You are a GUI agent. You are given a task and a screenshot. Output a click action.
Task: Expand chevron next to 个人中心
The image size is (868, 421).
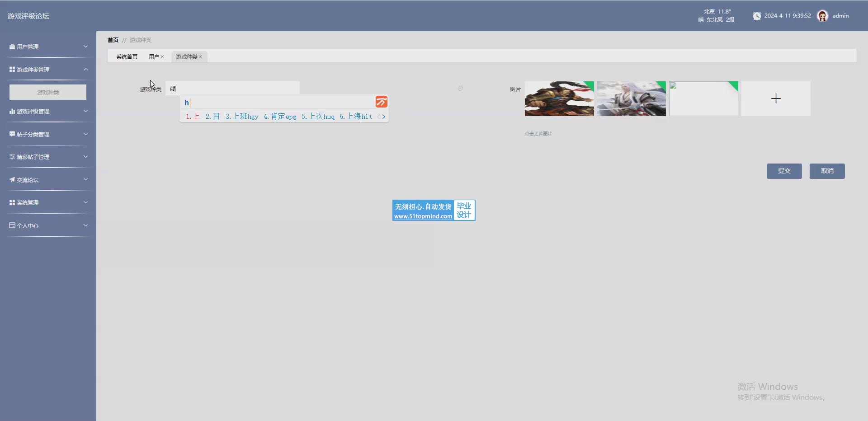pos(85,225)
